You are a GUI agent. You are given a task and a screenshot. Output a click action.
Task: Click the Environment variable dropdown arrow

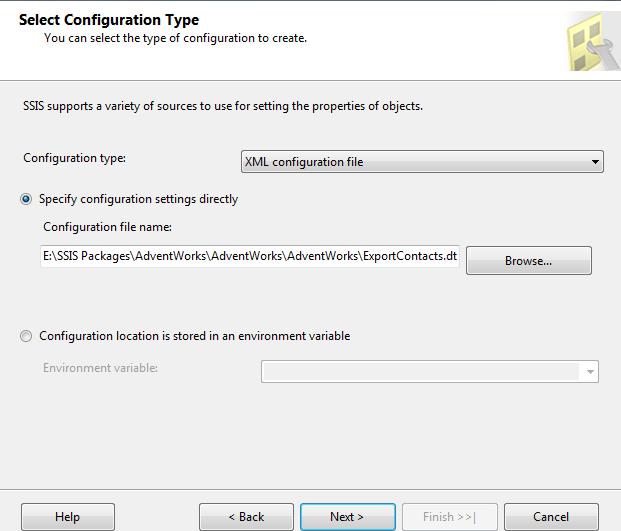(590, 372)
